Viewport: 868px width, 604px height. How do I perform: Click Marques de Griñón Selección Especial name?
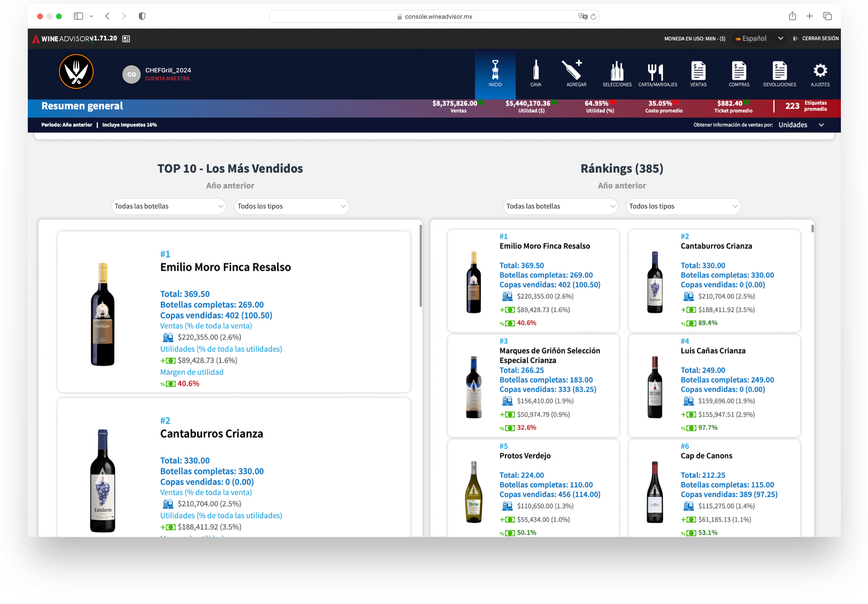click(x=550, y=356)
